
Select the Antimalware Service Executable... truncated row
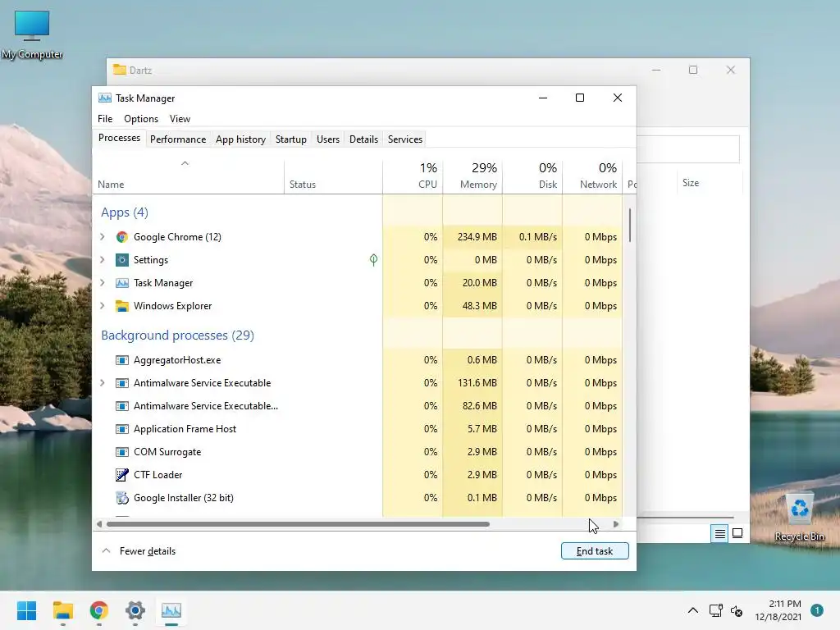(x=357, y=406)
